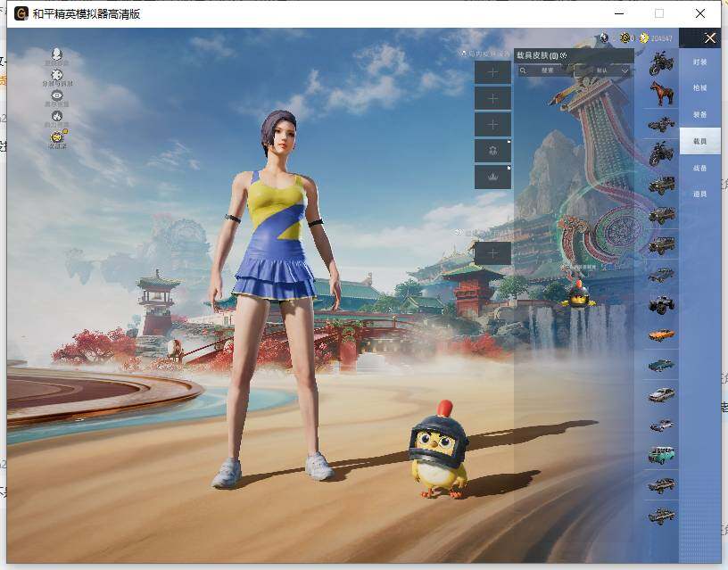This screenshot has width=728, height=570.
Task: Select the monster truck vehicle icon
Action: (661, 304)
